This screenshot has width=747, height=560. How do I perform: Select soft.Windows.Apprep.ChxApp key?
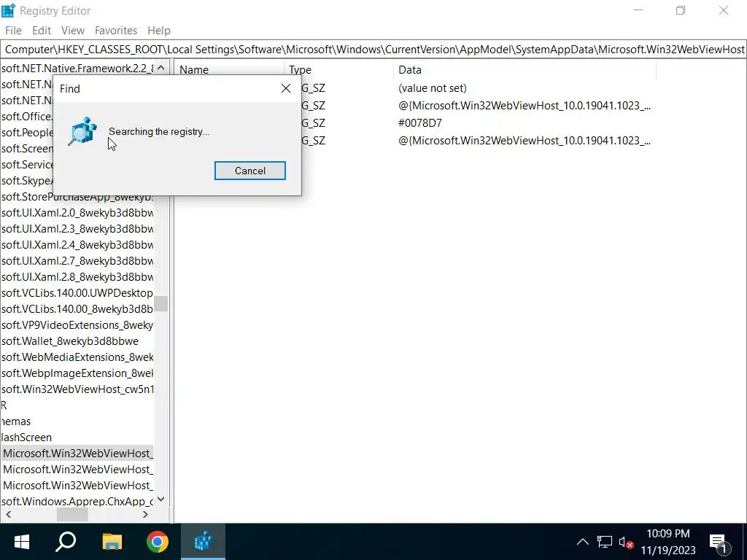[77, 502]
